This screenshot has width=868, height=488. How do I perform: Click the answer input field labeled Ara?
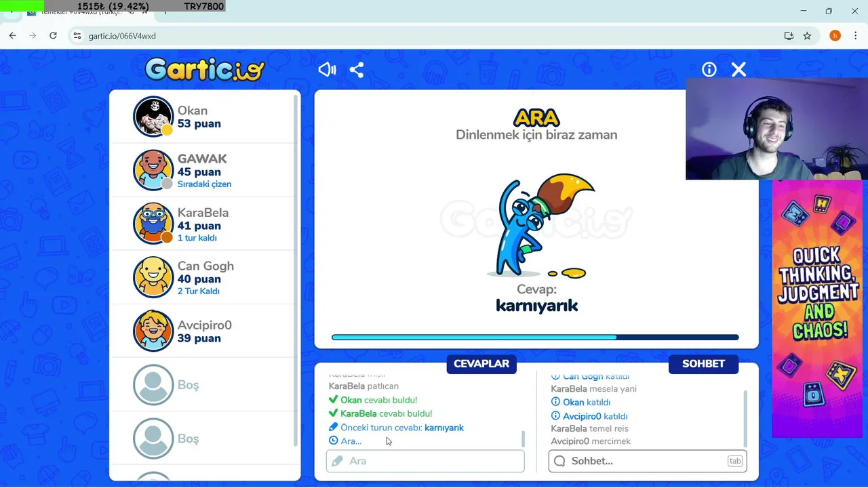pos(425,461)
